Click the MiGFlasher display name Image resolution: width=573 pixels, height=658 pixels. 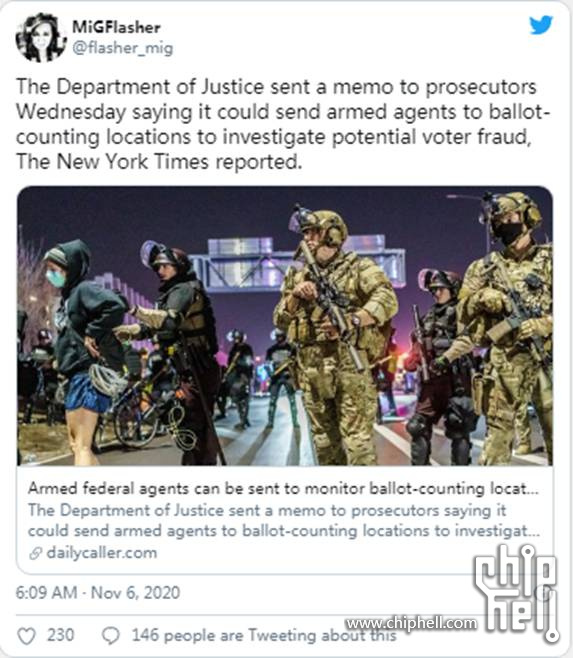(116, 27)
